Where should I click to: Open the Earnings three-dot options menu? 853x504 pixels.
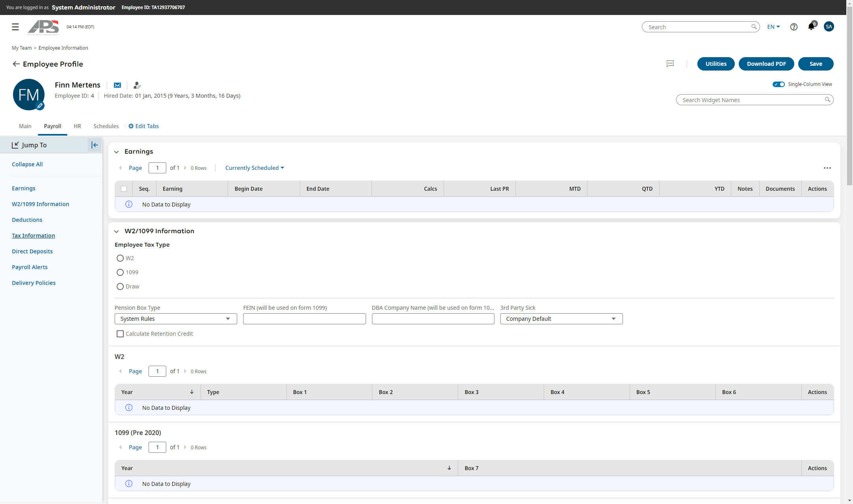pos(827,168)
